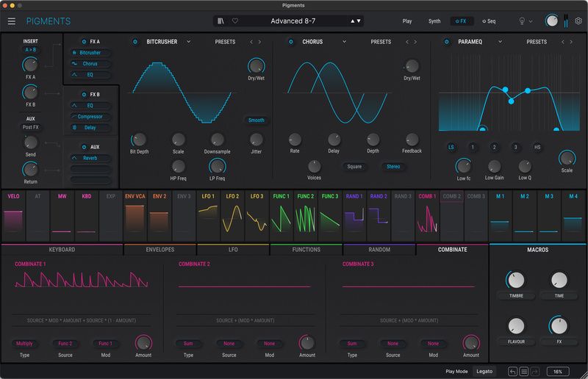Open Chorus PRESETS list

click(381, 42)
